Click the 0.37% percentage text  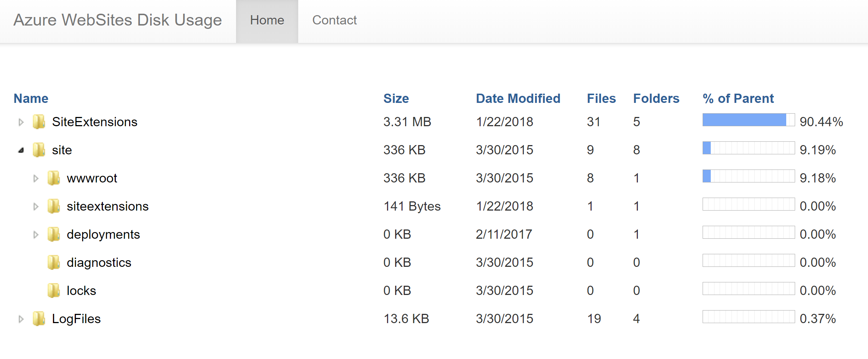click(818, 319)
